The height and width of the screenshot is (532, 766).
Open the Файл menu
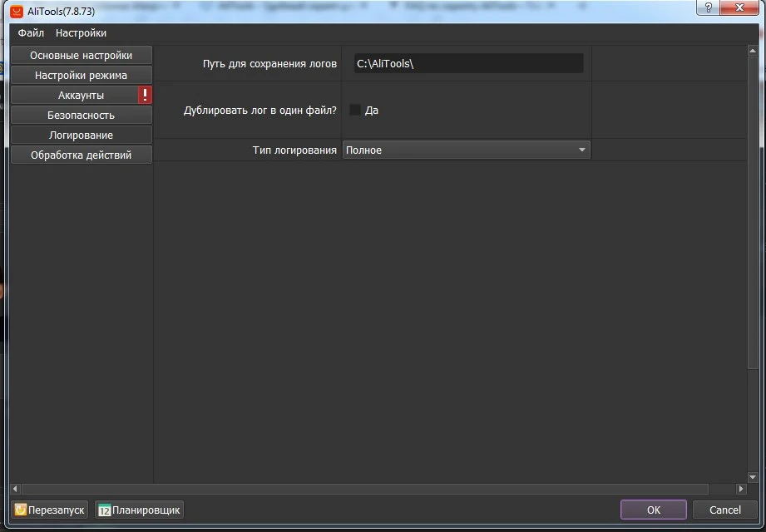tap(31, 32)
